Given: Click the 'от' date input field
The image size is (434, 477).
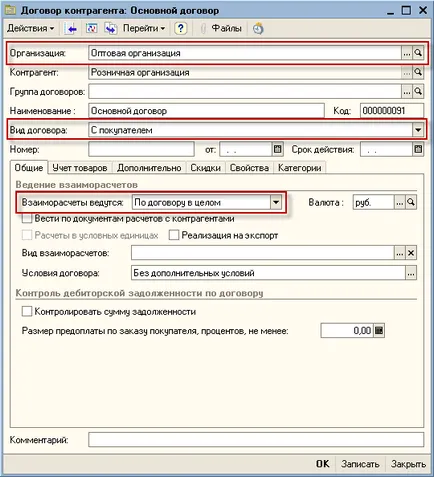Looking at the screenshot, I should point(246,149).
